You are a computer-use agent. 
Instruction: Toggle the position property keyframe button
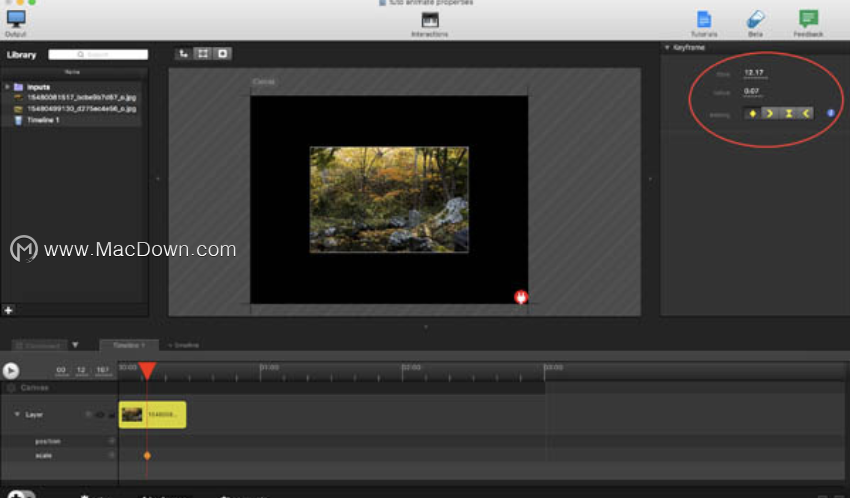[x=112, y=441]
